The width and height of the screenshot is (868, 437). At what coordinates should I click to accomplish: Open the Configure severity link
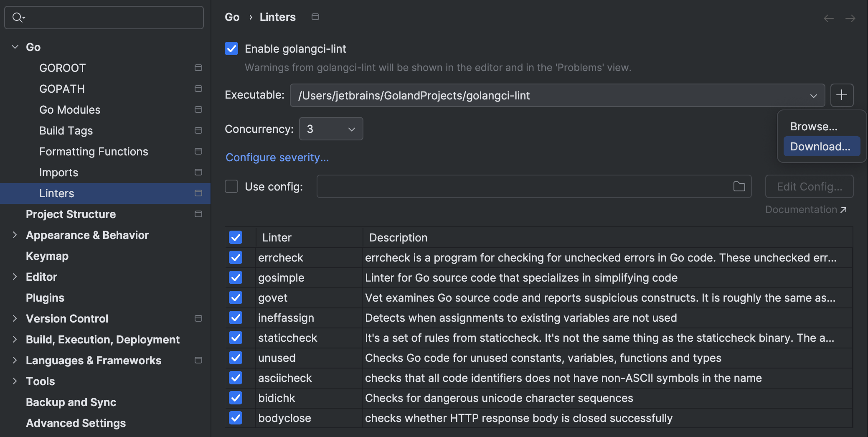click(x=277, y=158)
